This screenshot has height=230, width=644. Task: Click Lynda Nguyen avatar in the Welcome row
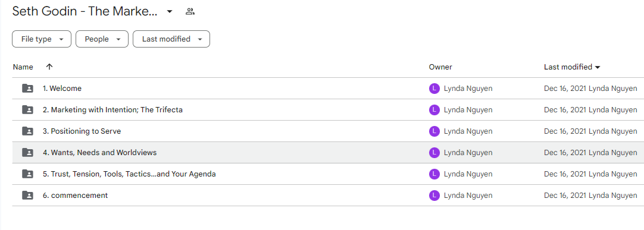(x=434, y=88)
